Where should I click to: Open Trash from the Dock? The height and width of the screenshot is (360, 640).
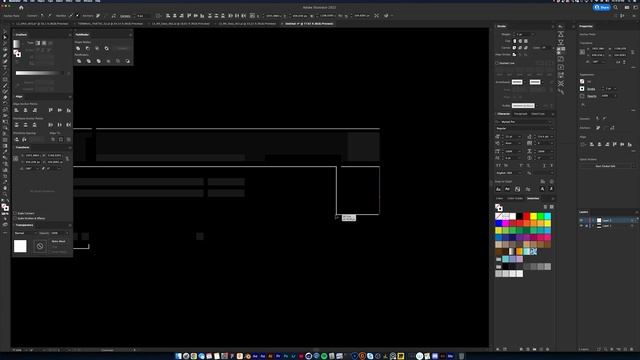click(462, 356)
